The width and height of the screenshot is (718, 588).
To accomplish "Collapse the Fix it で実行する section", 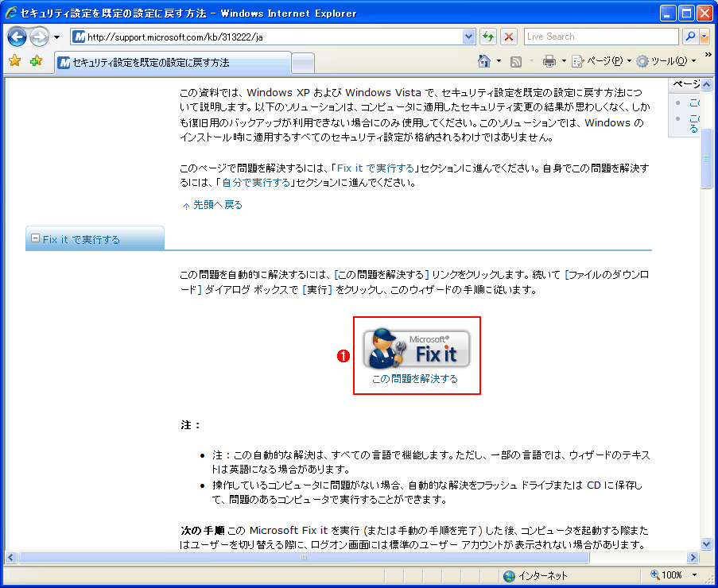I will tap(35, 238).
